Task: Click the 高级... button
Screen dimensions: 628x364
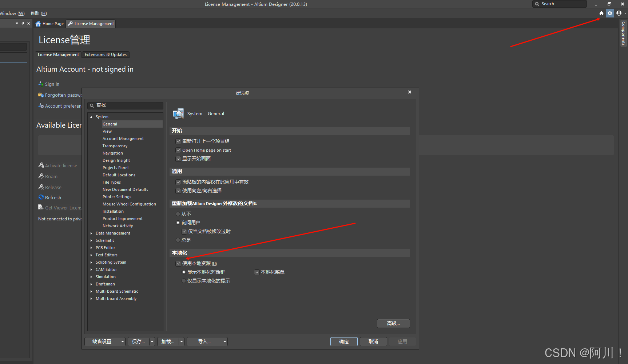Action: coord(393,323)
